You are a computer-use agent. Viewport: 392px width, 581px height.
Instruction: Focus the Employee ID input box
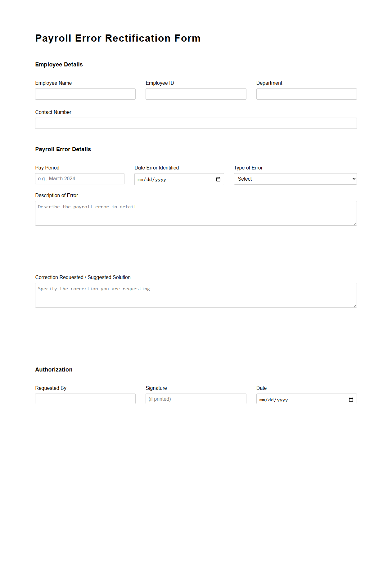tap(196, 94)
